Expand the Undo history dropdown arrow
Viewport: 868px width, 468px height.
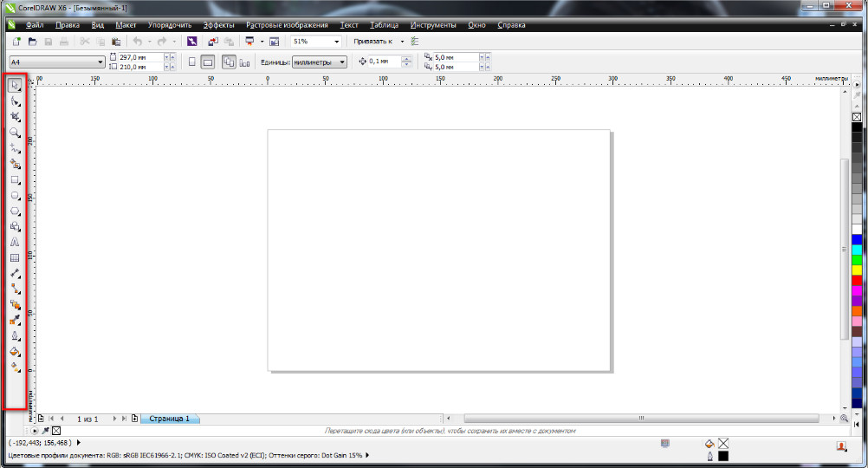[x=150, y=42]
